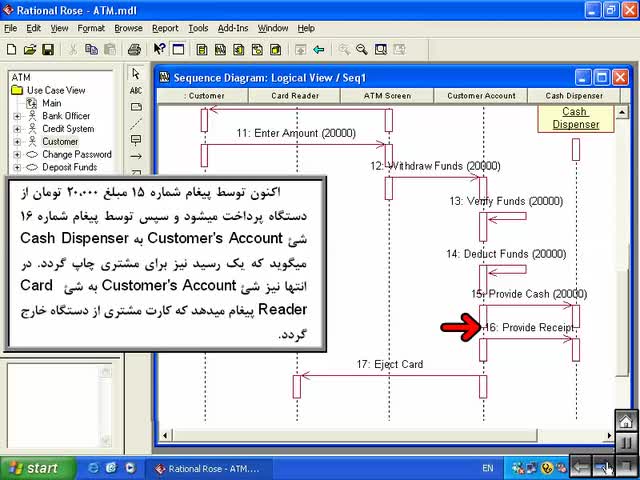Select the zoom out magnifier icon
The width and height of the screenshot is (640, 480).
tap(362, 50)
